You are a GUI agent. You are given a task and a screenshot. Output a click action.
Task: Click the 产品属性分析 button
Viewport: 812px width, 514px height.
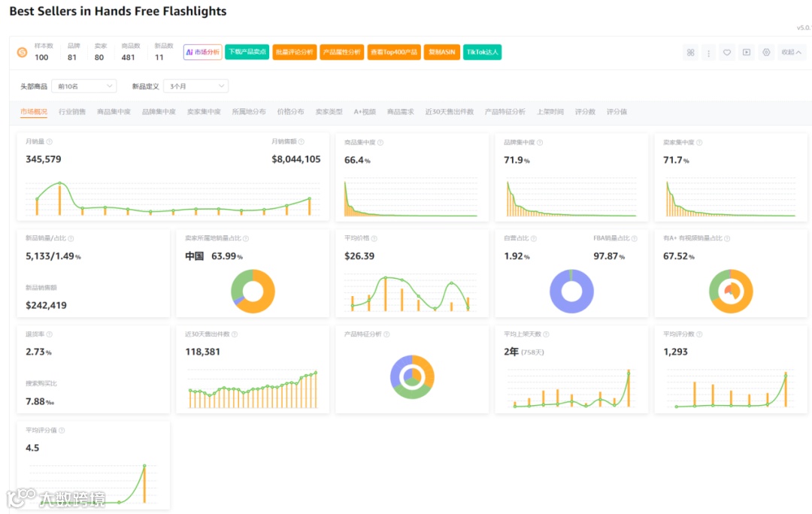pyautogui.click(x=342, y=53)
